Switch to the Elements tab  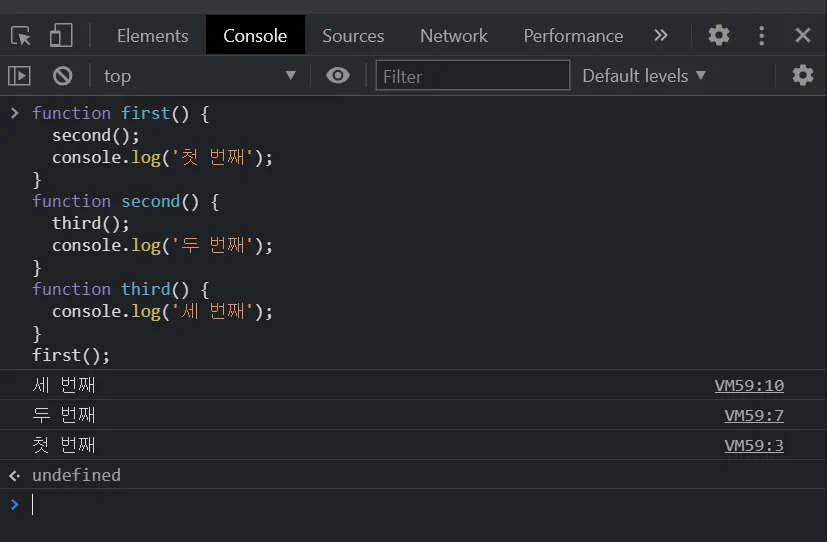(152, 36)
